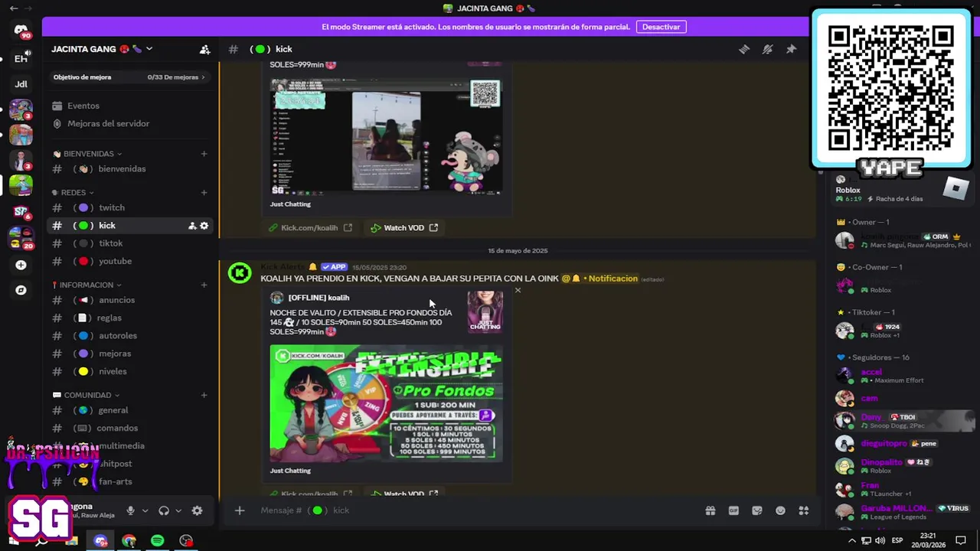Image resolution: width=980 pixels, height=551 pixels.
Task: Create invite for the kick channel
Action: tap(192, 226)
